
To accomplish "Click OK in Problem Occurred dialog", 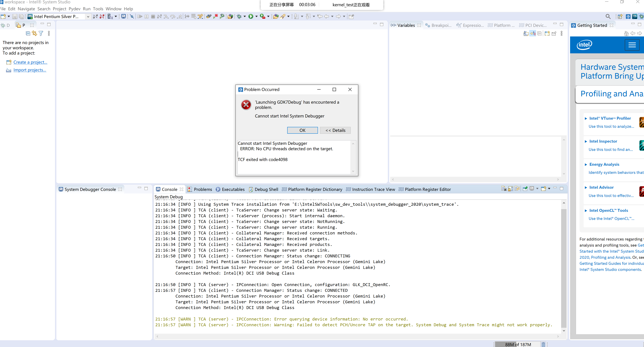I will coord(302,130).
